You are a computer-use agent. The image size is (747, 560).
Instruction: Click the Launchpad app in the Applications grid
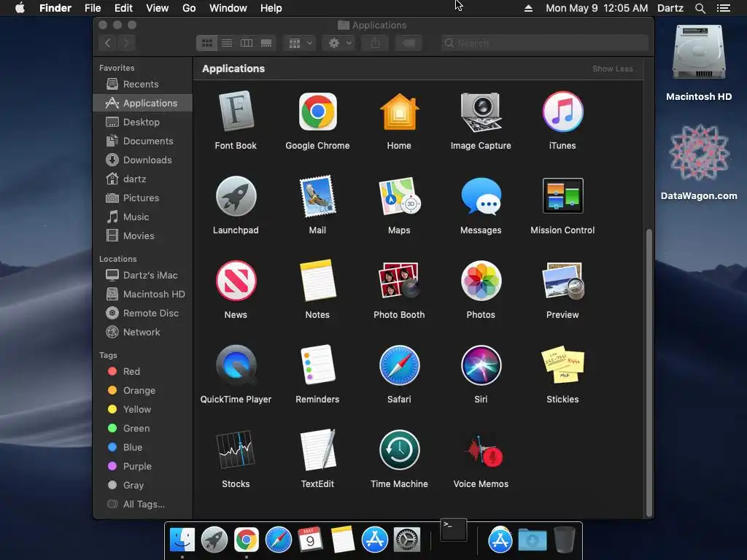[236, 196]
